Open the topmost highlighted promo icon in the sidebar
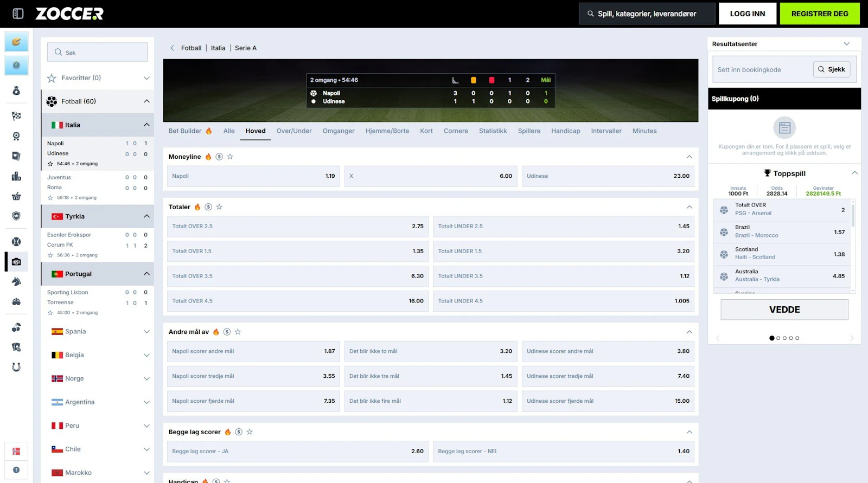Viewport: 868px width, 483px height. 16,42
